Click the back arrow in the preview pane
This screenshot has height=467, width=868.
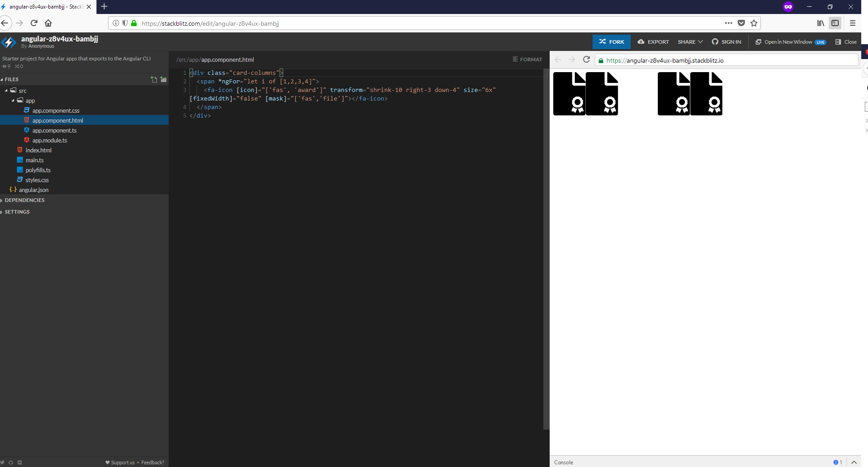point(558,60)
